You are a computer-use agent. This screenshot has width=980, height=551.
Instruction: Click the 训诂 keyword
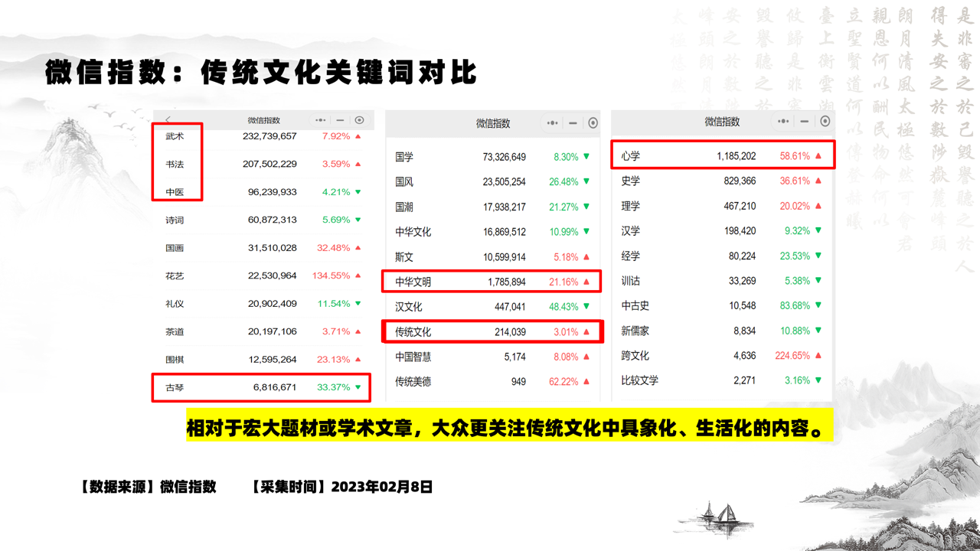point(631,281)
